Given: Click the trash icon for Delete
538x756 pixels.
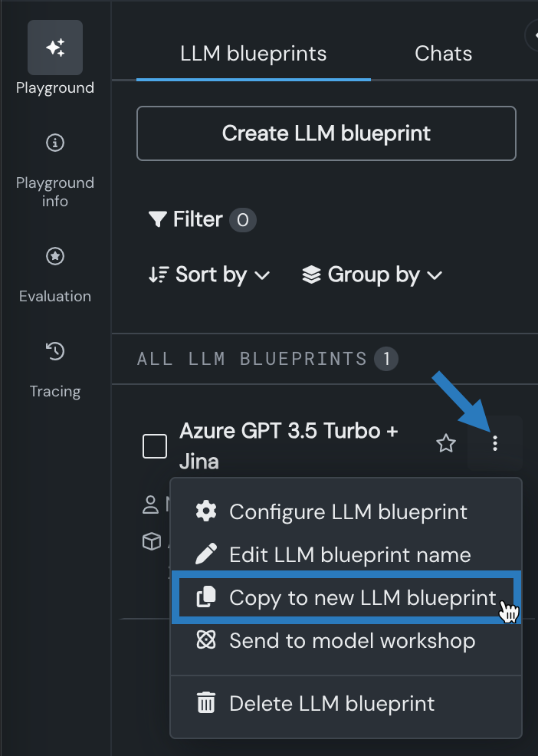Looking at the screenshot, I should tap(206, 703).
